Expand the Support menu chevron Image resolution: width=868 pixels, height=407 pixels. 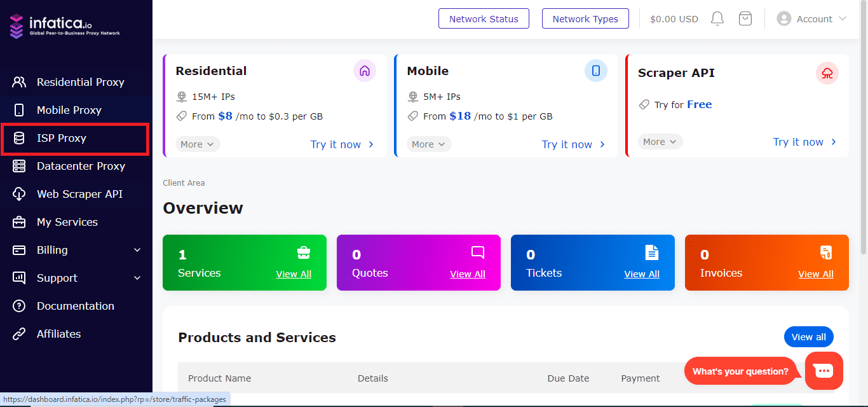[x=137, y=278]
